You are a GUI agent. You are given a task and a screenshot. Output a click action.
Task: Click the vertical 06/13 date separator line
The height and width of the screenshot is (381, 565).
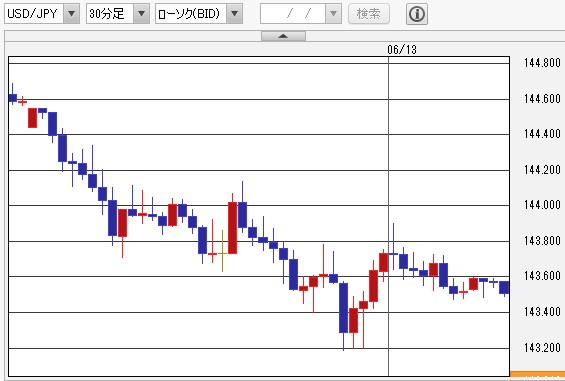pos(388,216)
